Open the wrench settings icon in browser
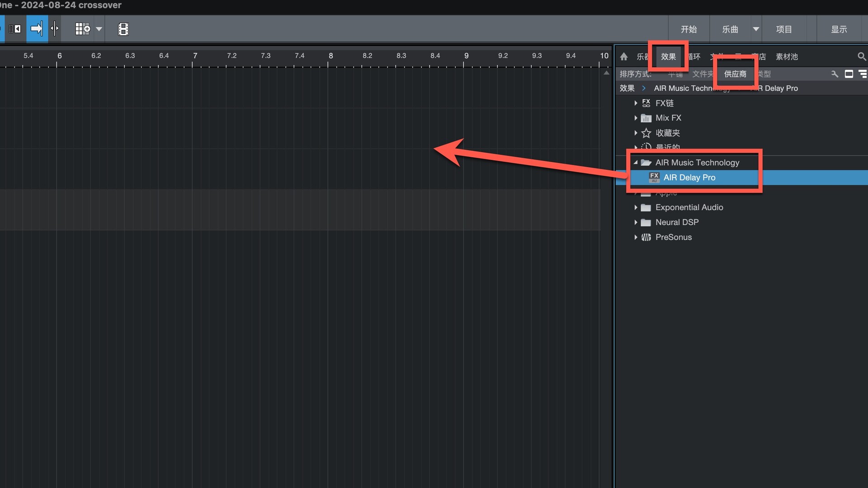The width and height of the screenshot is (868, 488). pyautogui.click(x=835, y=74)
